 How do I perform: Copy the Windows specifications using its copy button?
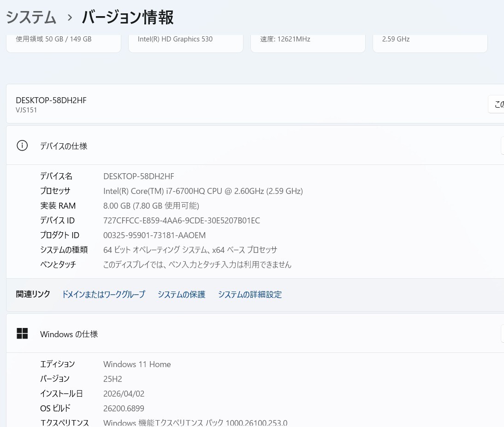(502, 333)
